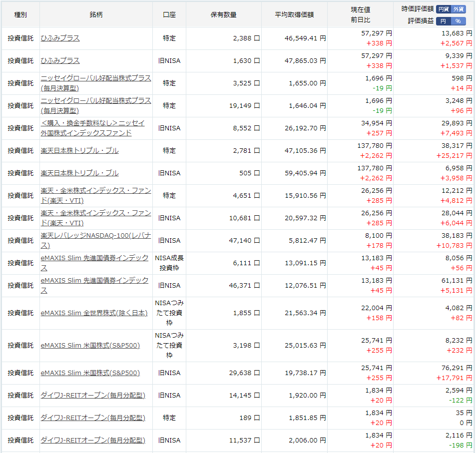Open 楽天日本株トリプル・ブル link with 505 口

79,173
